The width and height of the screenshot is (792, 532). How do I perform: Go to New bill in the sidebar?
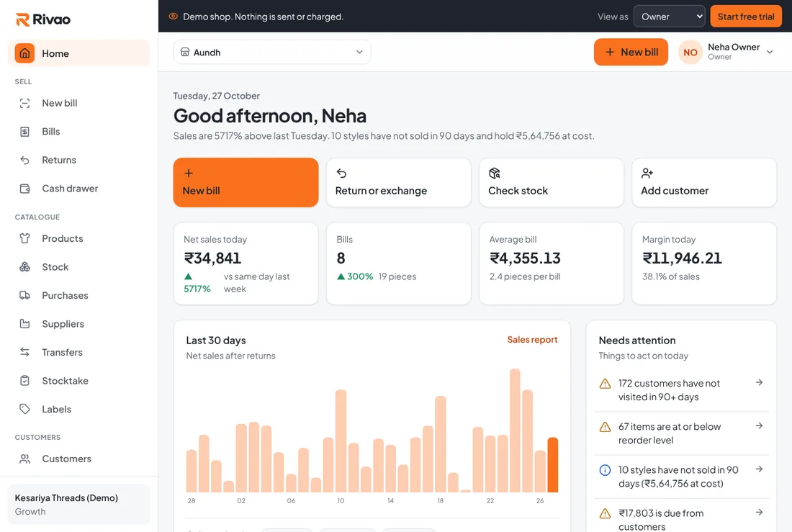pyautogui.click(x=78, y=103)
